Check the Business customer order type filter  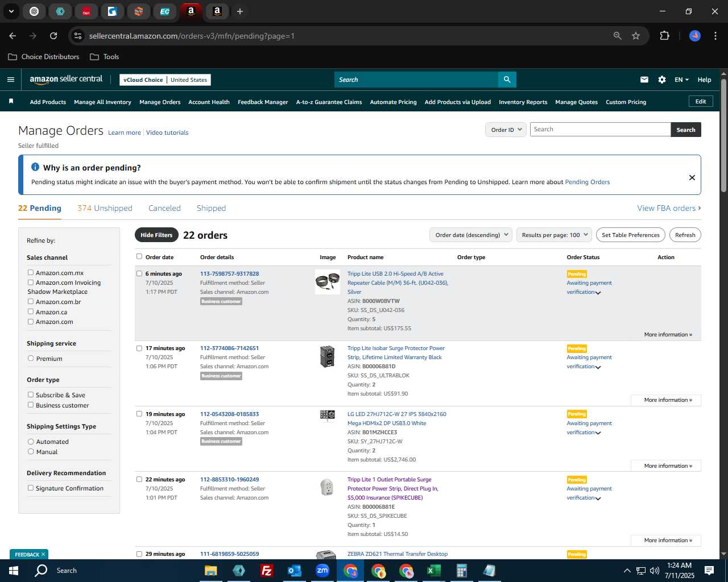(x=31, y=405)
